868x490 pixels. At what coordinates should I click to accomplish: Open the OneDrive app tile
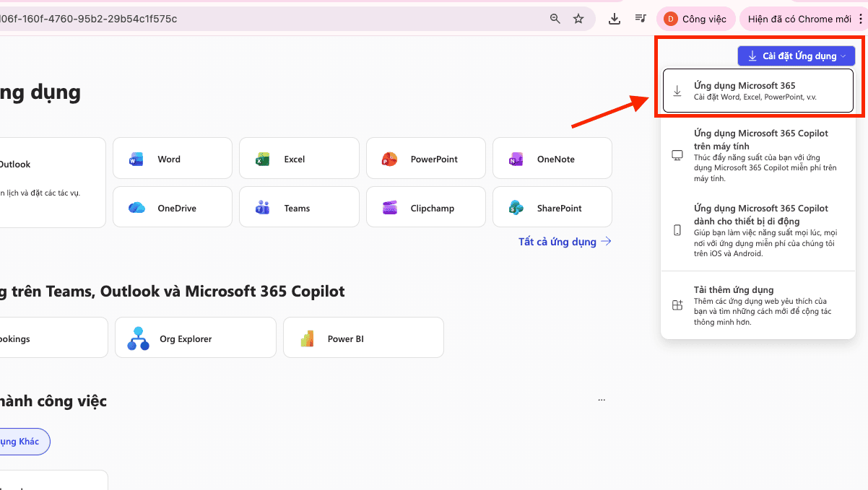[x=172, y=208]
